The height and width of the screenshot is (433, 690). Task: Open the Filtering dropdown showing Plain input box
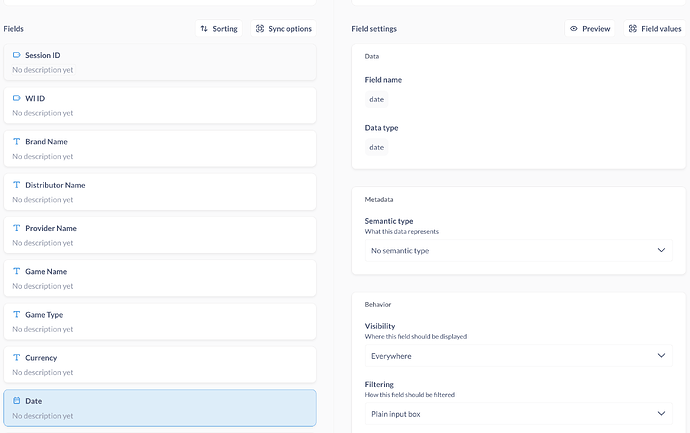(x=518, y=414)
